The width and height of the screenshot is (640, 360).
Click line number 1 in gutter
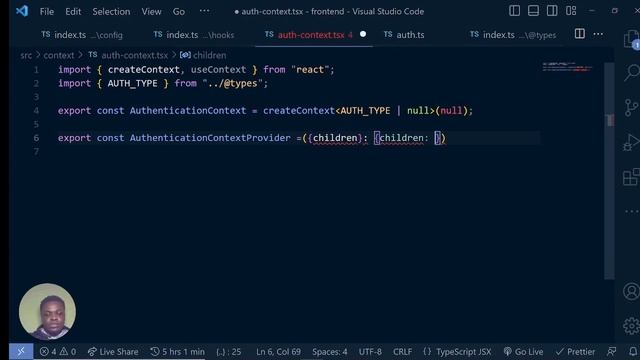coord(36,70)
